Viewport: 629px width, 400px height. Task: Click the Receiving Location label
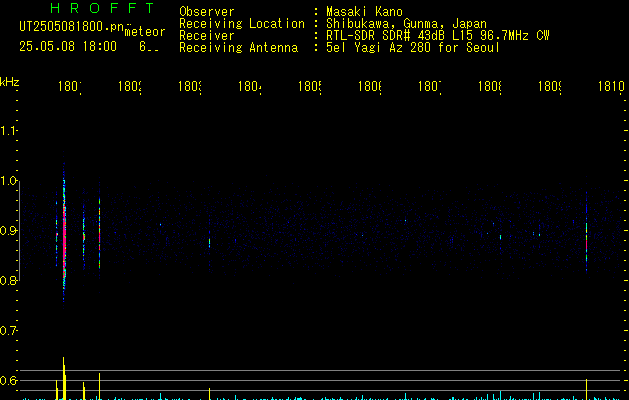242,24
